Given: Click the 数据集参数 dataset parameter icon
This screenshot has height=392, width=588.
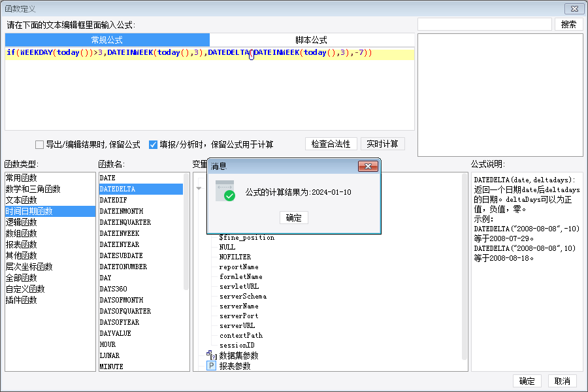Looking at the screenshot, I should 212,355.
